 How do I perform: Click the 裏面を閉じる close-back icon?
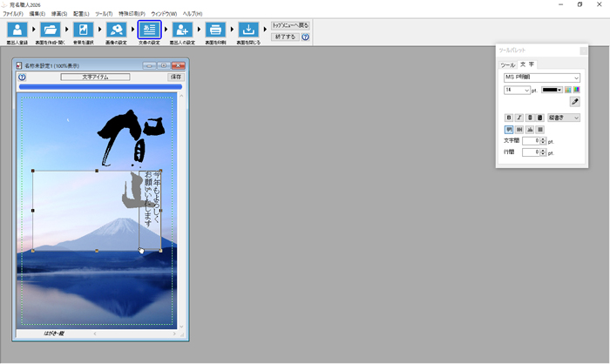248,30
